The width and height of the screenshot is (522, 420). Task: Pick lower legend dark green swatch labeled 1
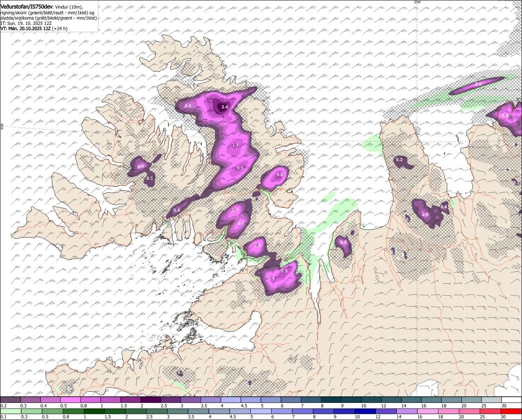tap(95, 411)
